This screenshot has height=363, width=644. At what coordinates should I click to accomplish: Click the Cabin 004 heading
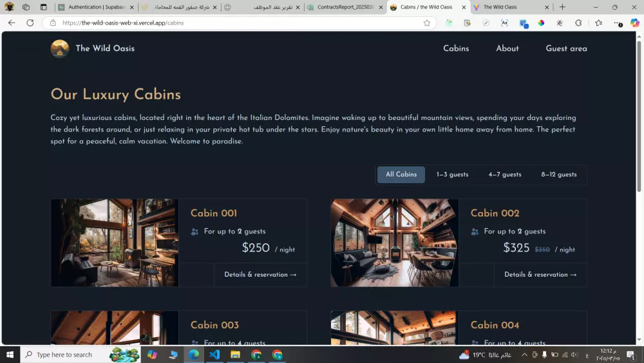[x=495, y=325]
